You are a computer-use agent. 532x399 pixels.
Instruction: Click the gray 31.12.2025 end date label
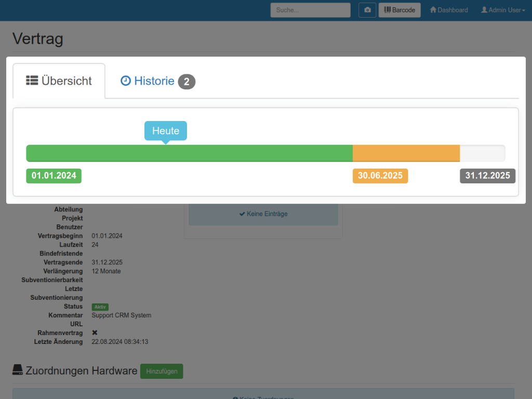pyautogui.click(x=487, y=176)
